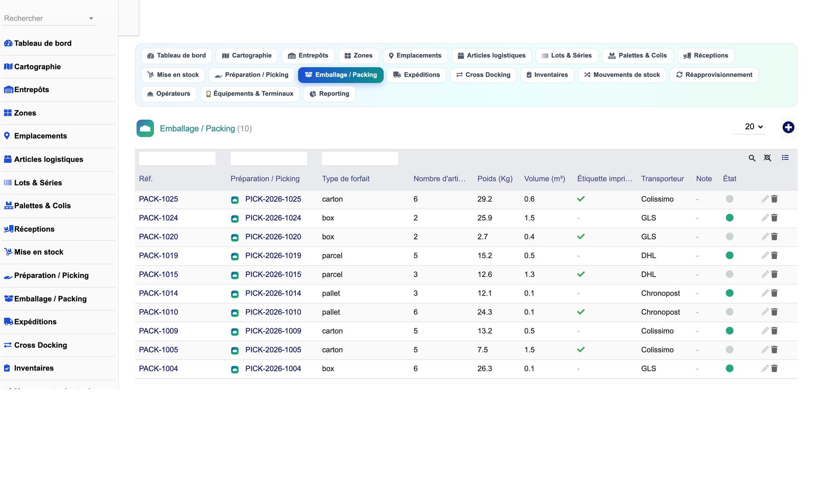815x504 pixels.
Task: Expand the Rechercher search dropdown
Action: click(x=91, y=18)
